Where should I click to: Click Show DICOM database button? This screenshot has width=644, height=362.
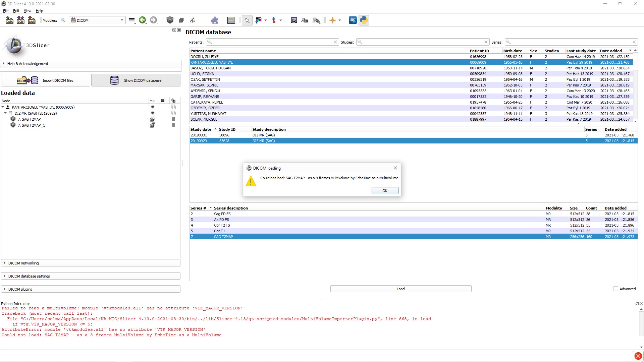136,80
